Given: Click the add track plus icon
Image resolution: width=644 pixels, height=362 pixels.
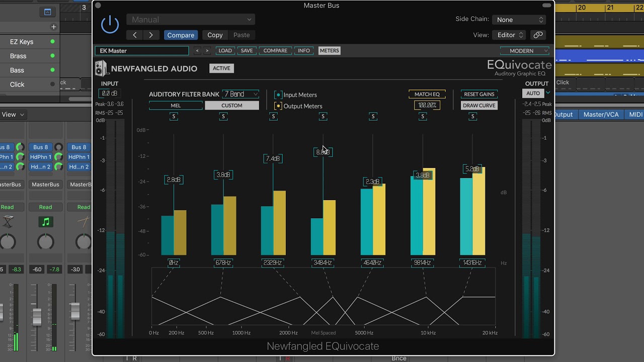Looking at the screenshot, I should pyautogui.click(x=53, y=27).
